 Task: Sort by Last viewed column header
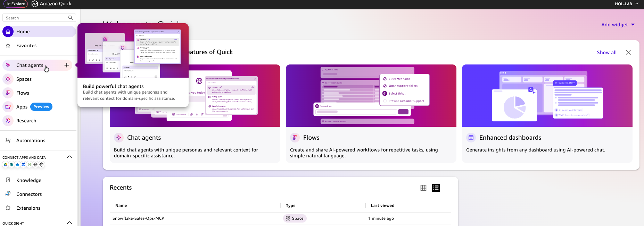click(382, 206)
